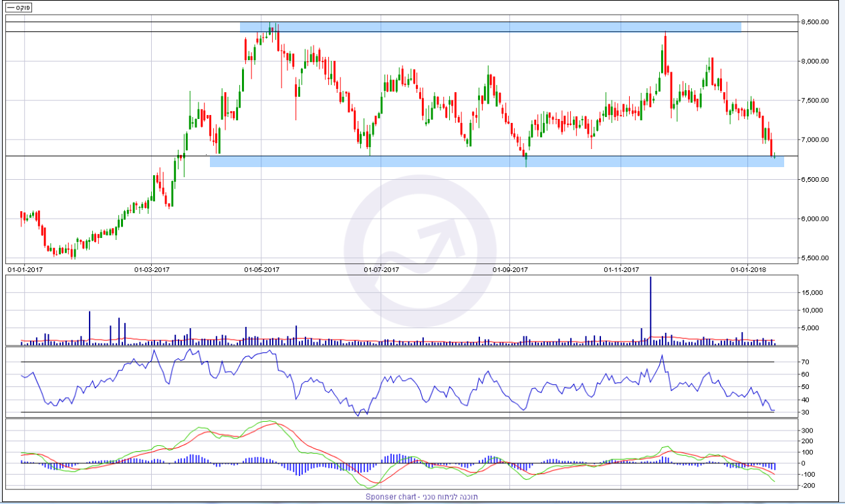The image size is (845, 504).
Task: Click the 01-09-2017 date axis label
Action: click(x=510, y=270)
